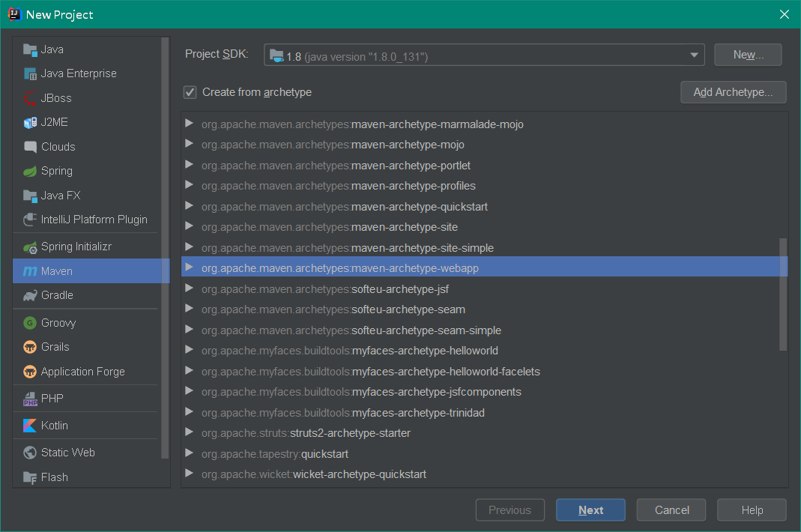This screenshot has width=801, height=532.
Task: Select the softeu-archetype-seam-simple row
Action: tap(484, 330)
